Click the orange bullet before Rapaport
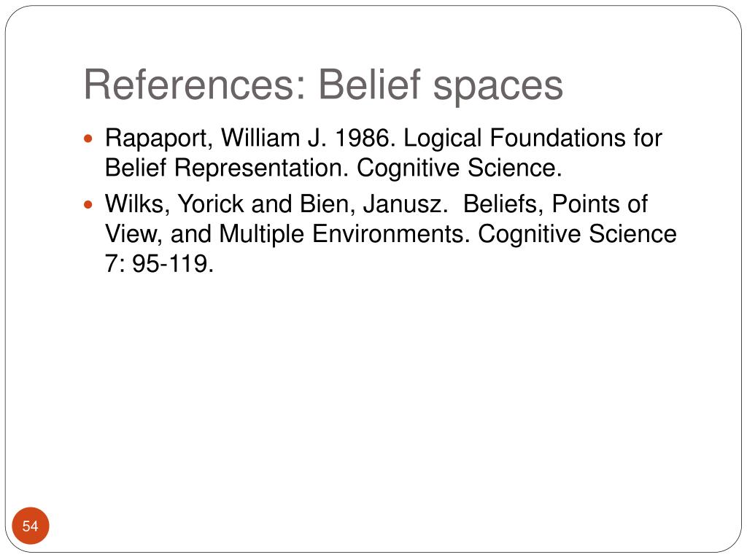Viewport: 747px width, 560px height. (88, 139)
